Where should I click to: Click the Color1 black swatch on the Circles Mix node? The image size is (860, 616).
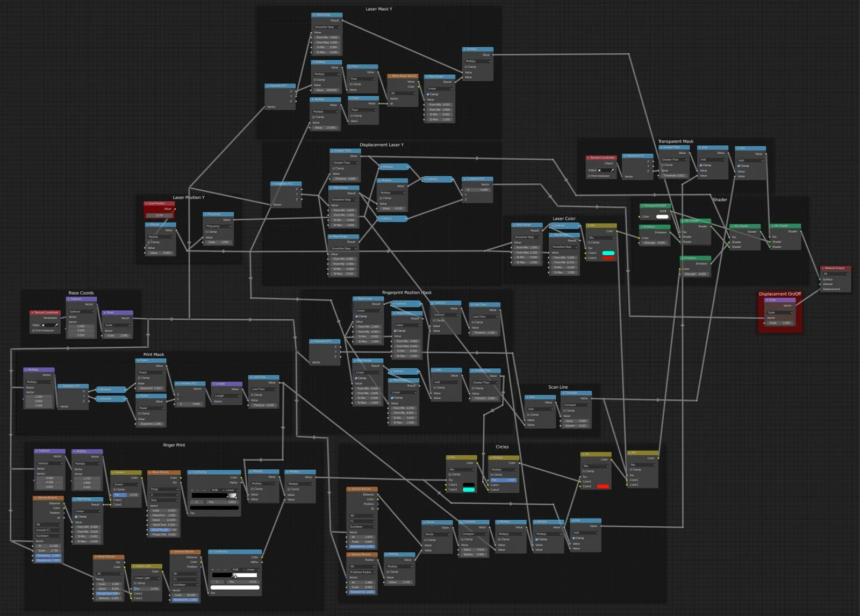[x=469, y=485]
